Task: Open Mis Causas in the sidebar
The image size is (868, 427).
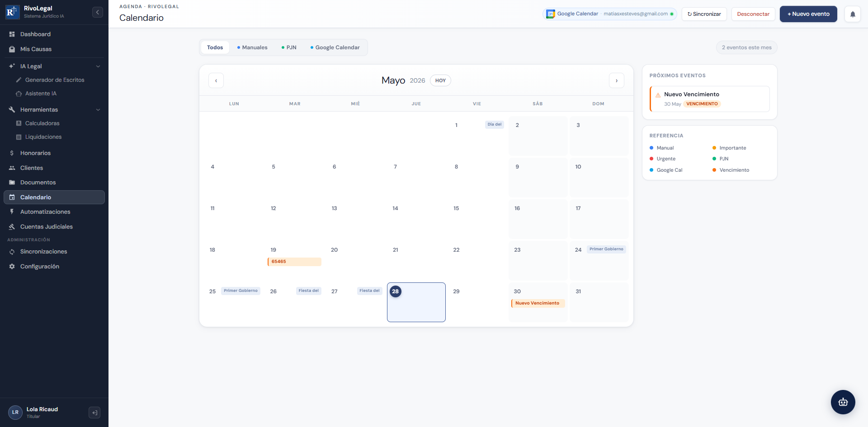Action: 54,49
